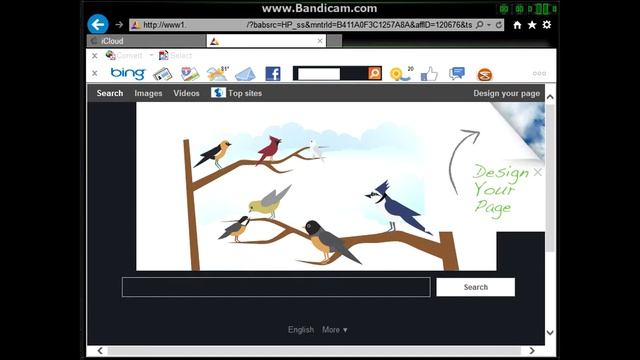Viewport: 640px width, 360px height.
Task: Close the Bing toolbar
Action: pos(95,73)
